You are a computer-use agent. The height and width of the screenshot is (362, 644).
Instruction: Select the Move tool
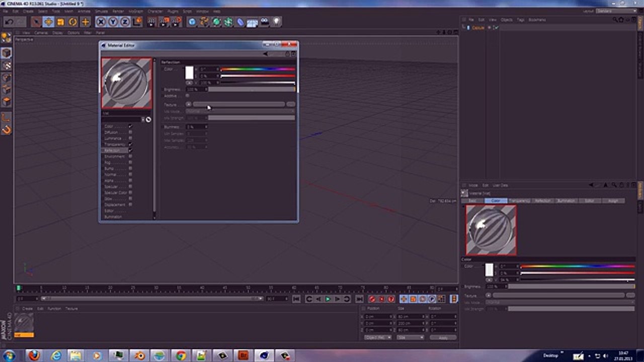pyautogui.click(x=48, y=22)
